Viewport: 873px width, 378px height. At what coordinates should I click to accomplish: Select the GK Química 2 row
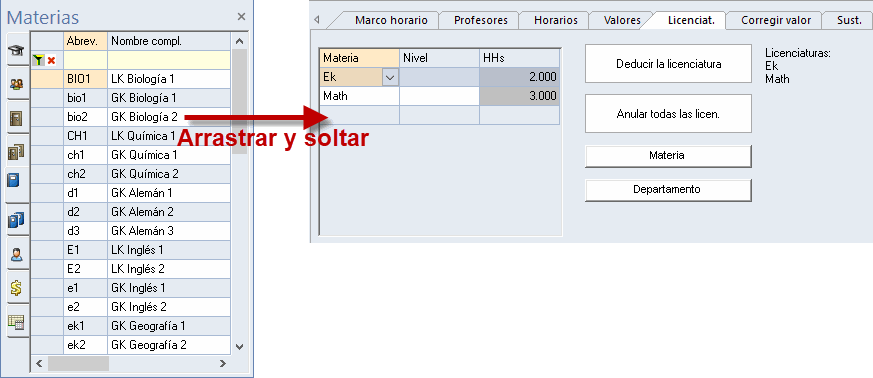click(x=130, y=174)
